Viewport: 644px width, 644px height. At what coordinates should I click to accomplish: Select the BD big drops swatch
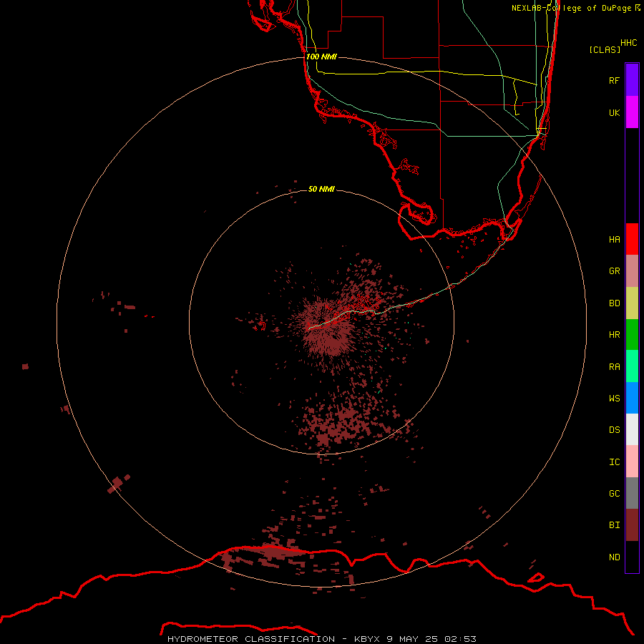pos(632,303)
